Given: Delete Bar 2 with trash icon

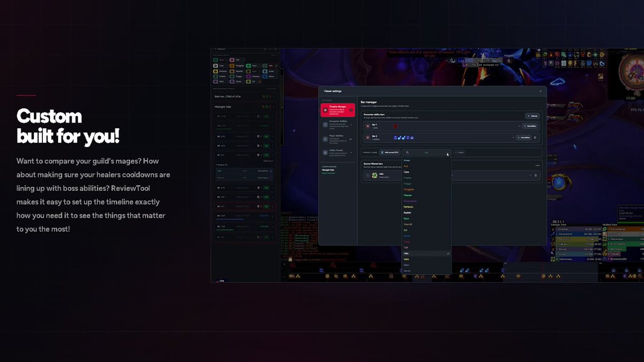Looking at the screenshot, I should pos(535,138).
